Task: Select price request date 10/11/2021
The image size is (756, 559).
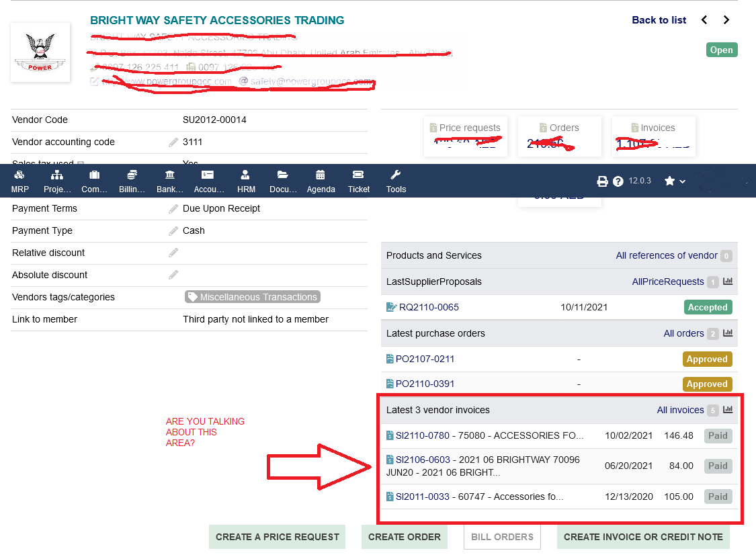Action: 584,307
